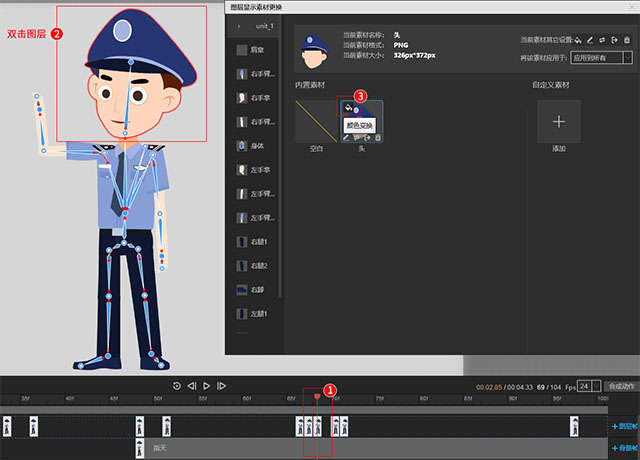Click the trash icon in current material settings
This screenshot has width=640, height=460.
pyautogui.click(x=626, y=40)
